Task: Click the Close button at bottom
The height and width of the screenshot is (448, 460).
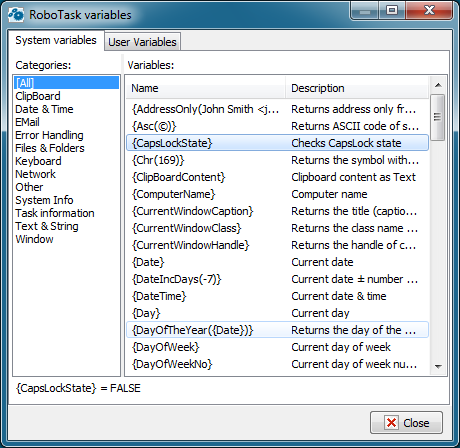Action: [407, 423]
